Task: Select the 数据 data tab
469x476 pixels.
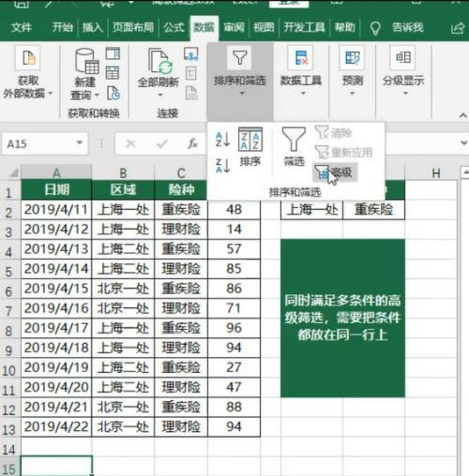Action: point(204,27)
